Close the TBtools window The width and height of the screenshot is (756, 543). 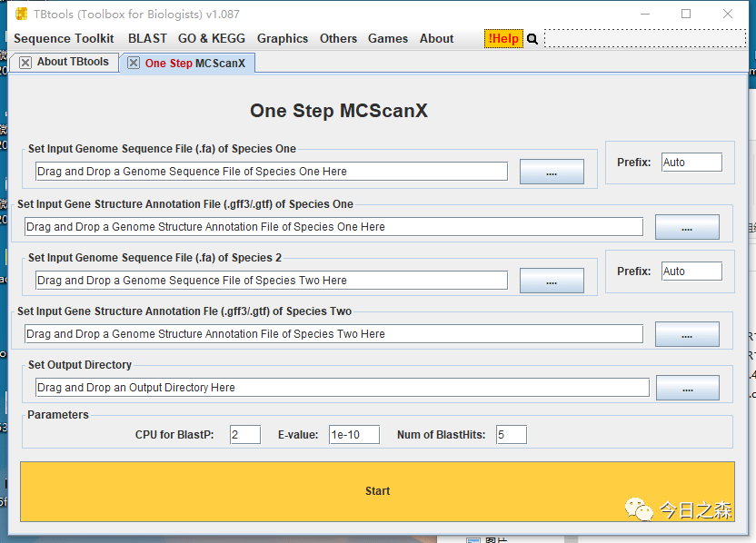pyautogui.click(x=728, y=14)
